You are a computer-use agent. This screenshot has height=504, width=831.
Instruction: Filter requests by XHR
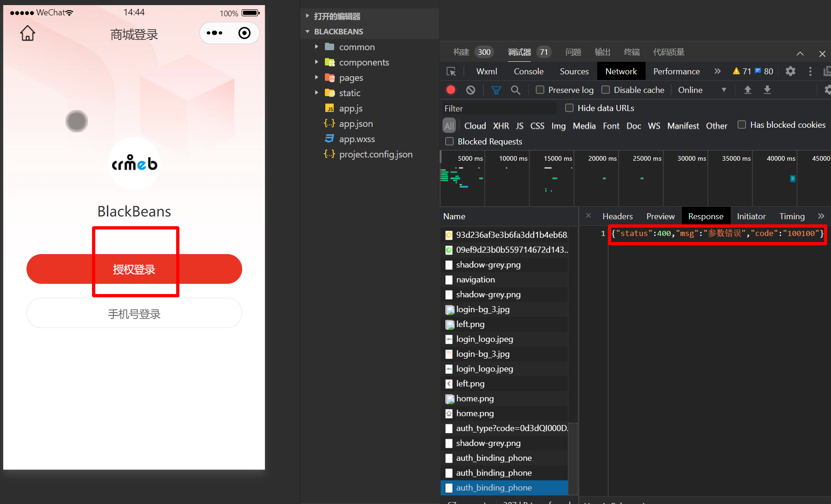[501, 125]
